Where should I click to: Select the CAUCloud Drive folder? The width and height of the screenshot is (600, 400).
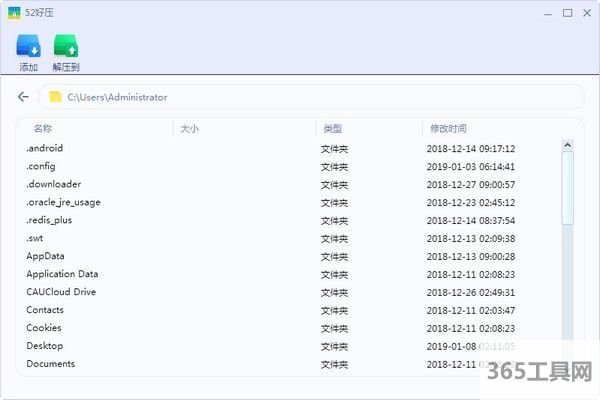(x=61, y=292)
